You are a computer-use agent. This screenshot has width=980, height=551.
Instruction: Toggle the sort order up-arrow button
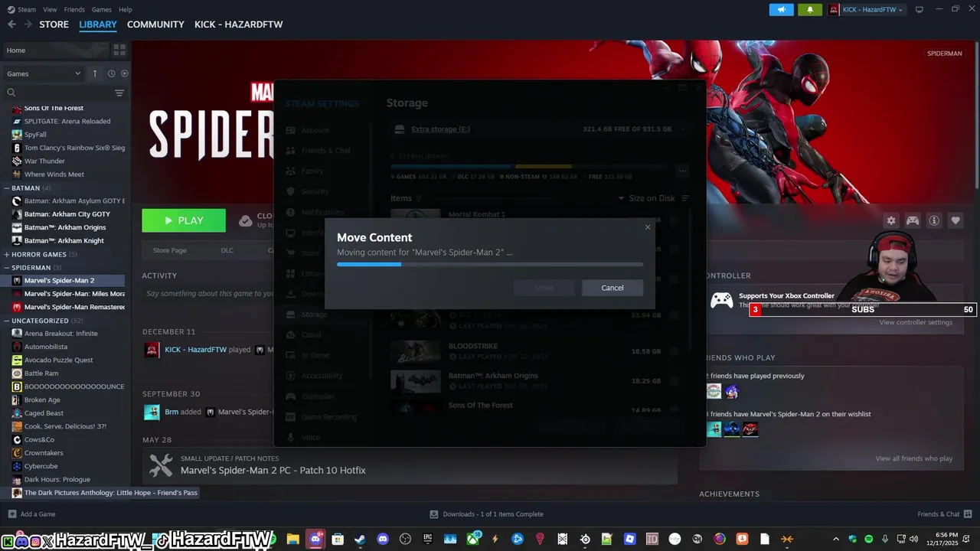95,73
